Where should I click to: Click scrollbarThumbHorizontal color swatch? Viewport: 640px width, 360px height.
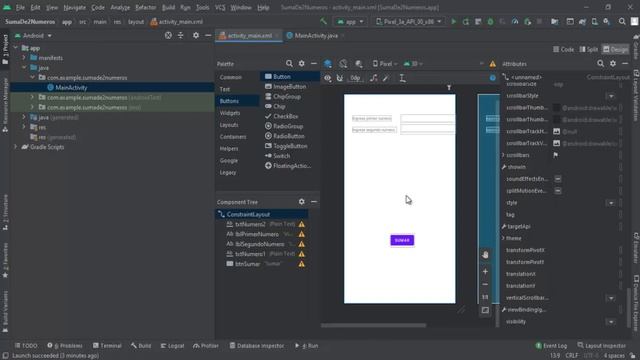click(x=556, y=108)
